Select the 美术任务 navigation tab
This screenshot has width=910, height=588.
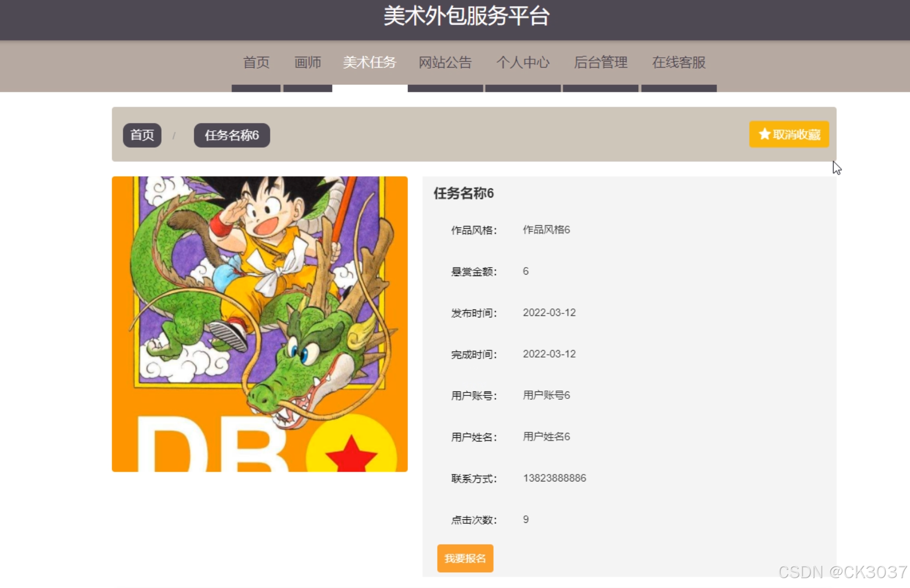tap(370, 63)
